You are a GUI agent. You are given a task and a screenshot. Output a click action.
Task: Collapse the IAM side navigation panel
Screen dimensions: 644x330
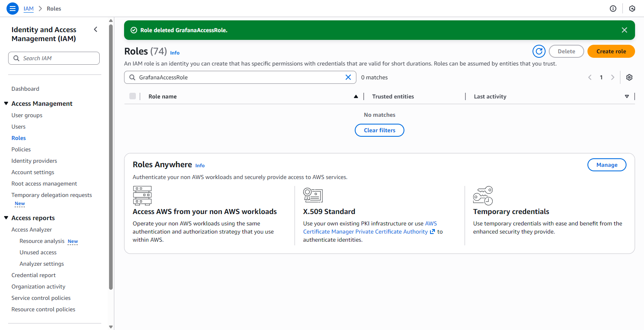pos(96,29)
